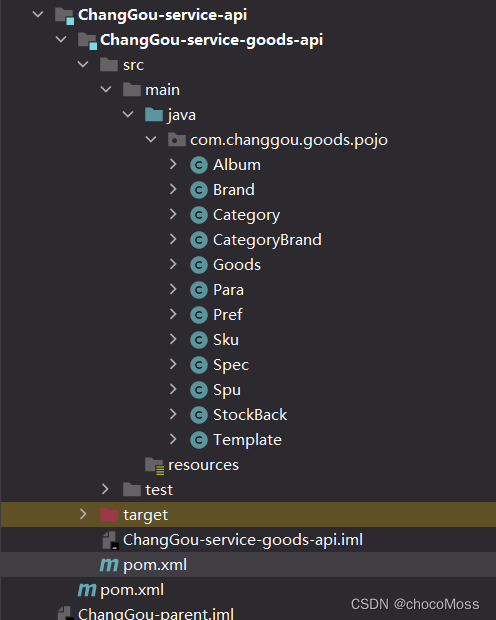496x620 pixels.
Task: Select the Template class
Action: coord(247,440)
